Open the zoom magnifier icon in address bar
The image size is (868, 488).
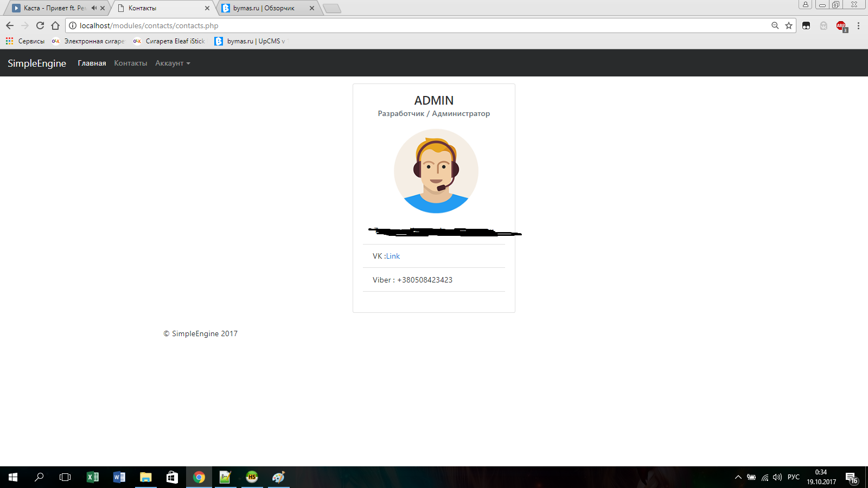pyautogui.click(x=775, y=25)
